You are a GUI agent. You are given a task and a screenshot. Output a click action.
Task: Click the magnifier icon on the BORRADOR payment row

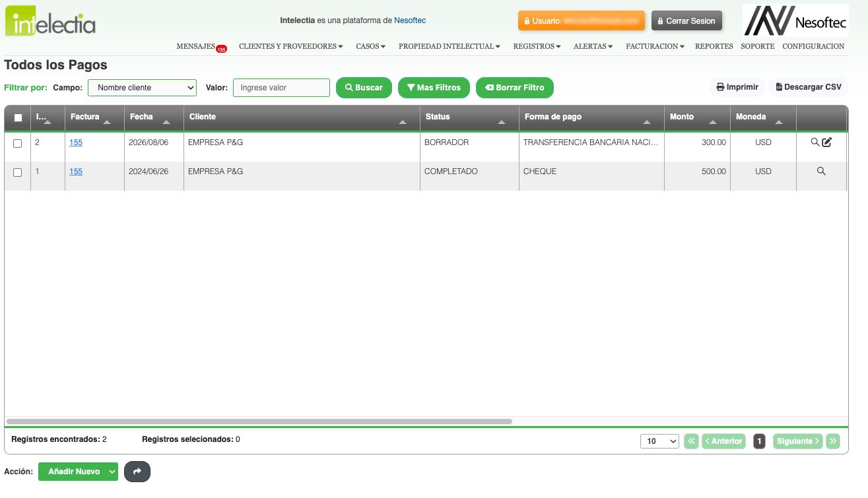[815, 142]
